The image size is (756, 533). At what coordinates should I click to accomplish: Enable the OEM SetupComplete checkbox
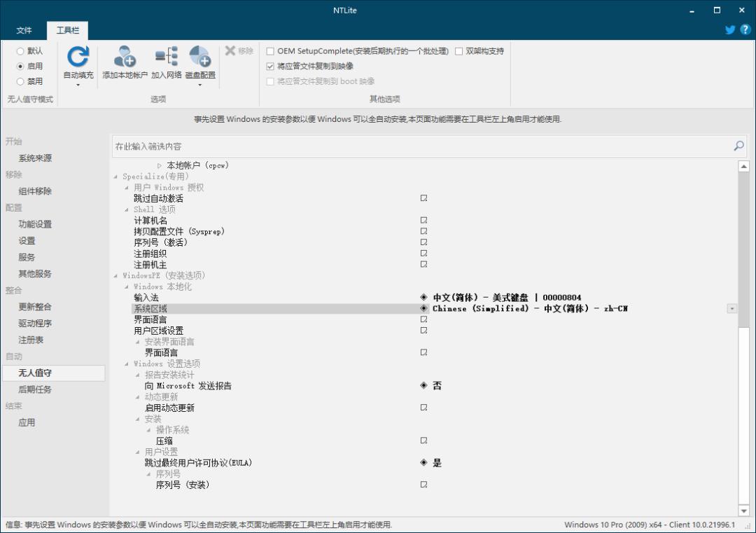click(269, 50)
